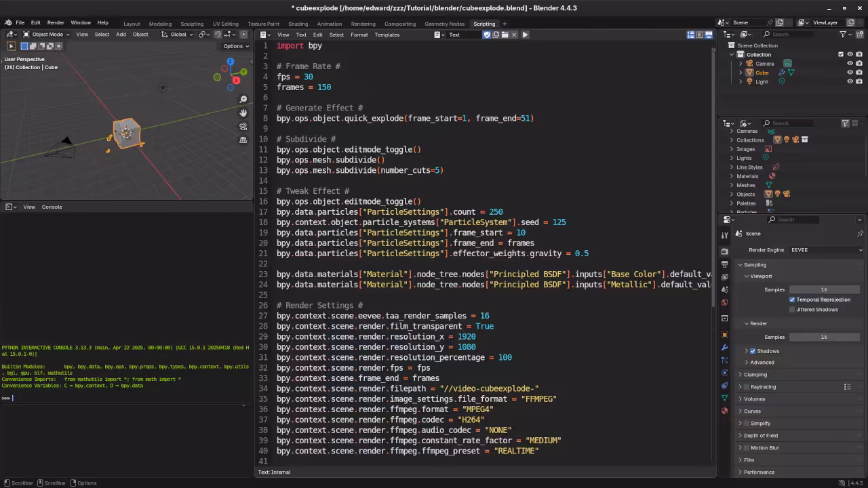This screenshot has height=488, width=868.
Task: Select the tweak select tool in viewport
Action: [x=11, y=46]
